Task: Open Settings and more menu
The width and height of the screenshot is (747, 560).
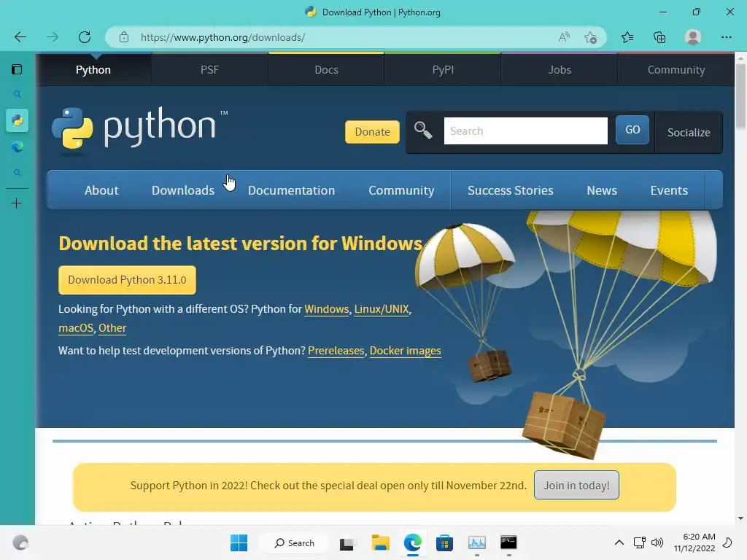Action: click(726, 37)
